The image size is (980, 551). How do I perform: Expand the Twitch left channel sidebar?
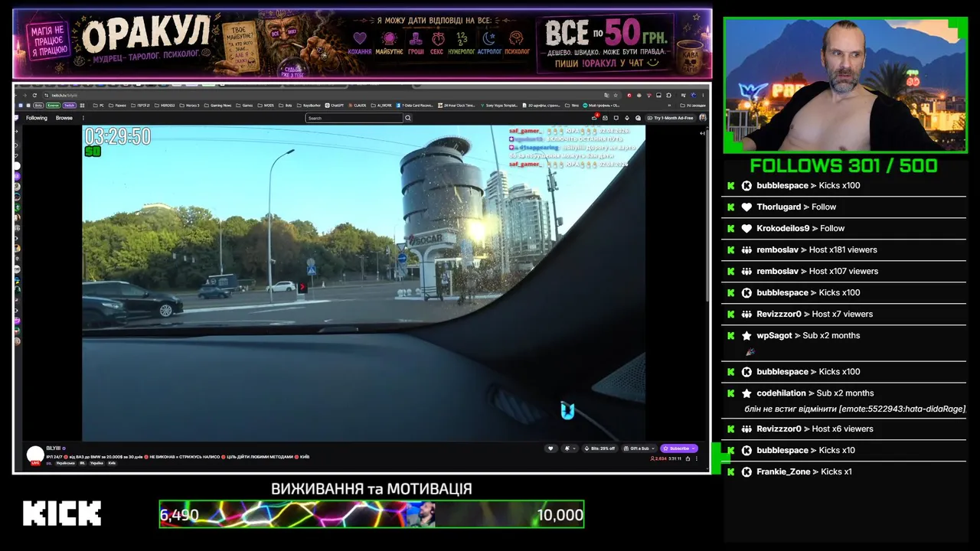16,132
